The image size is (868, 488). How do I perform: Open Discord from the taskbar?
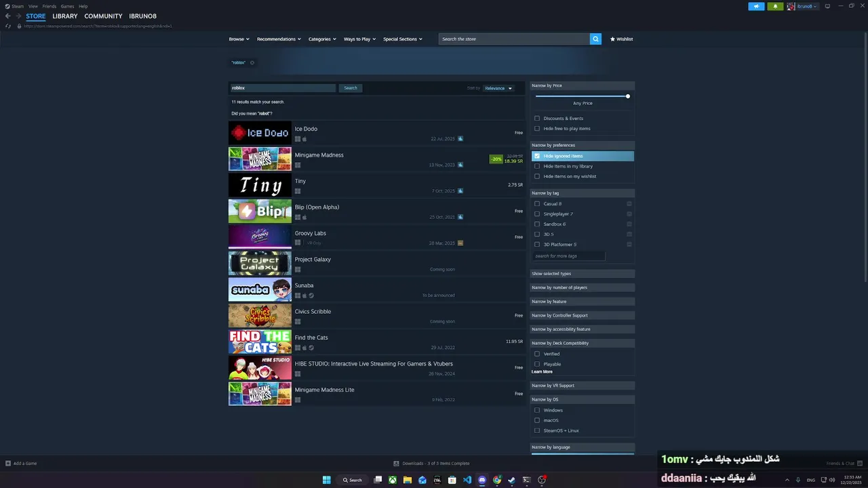point(482,480)
